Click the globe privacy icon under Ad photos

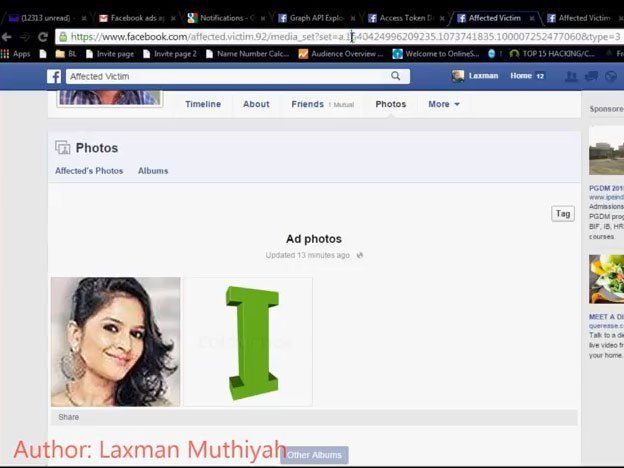click(x=360, y=256)
